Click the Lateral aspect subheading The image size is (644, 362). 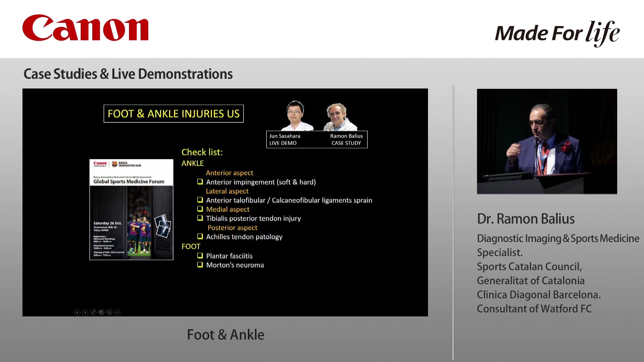(227, 191)
